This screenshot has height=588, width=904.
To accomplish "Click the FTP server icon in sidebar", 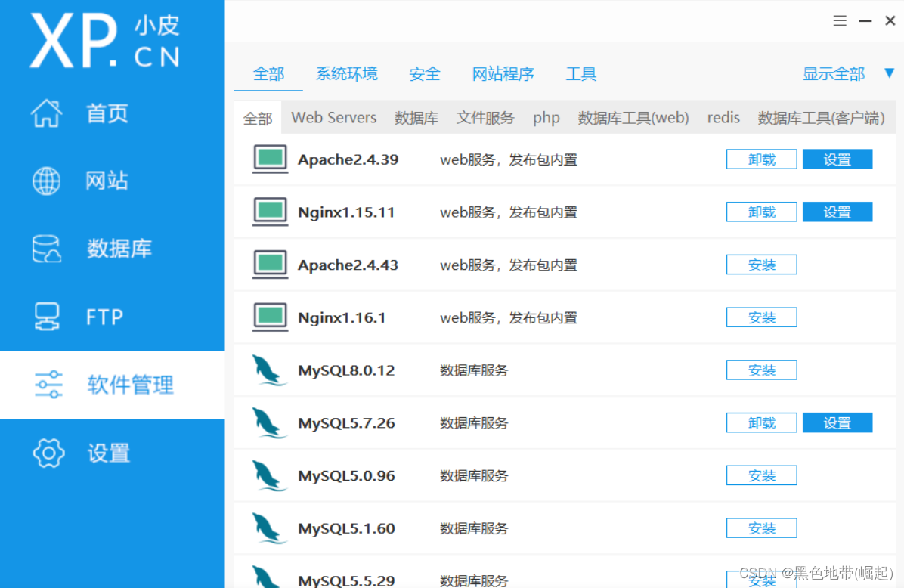I will click(47, 317).
